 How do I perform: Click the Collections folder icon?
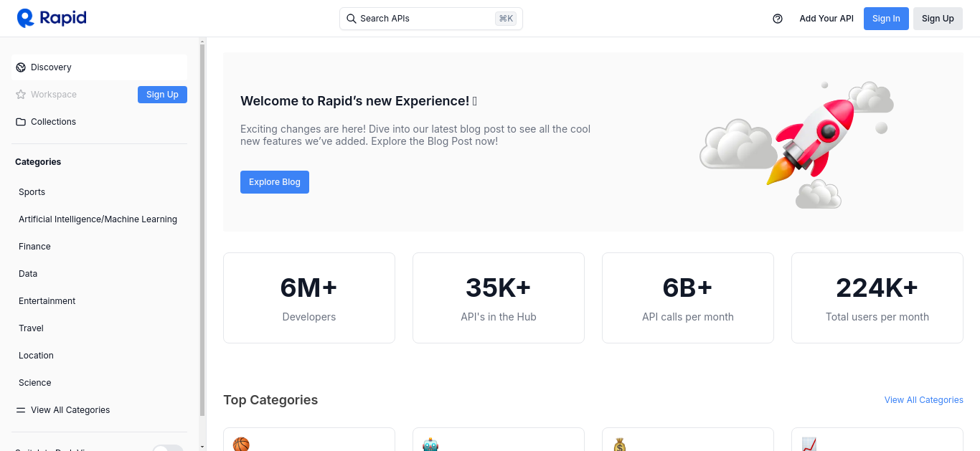click(x=21, y=122)
